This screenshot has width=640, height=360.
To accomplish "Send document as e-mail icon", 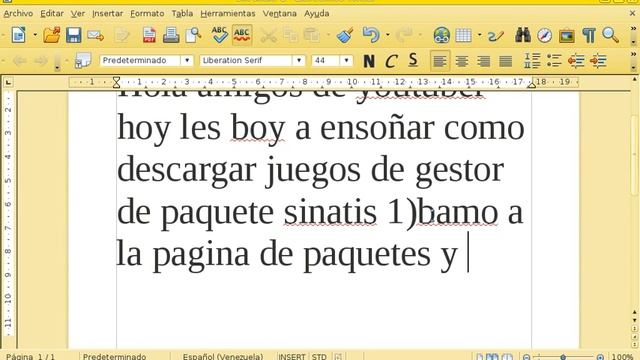I will 95,35.
